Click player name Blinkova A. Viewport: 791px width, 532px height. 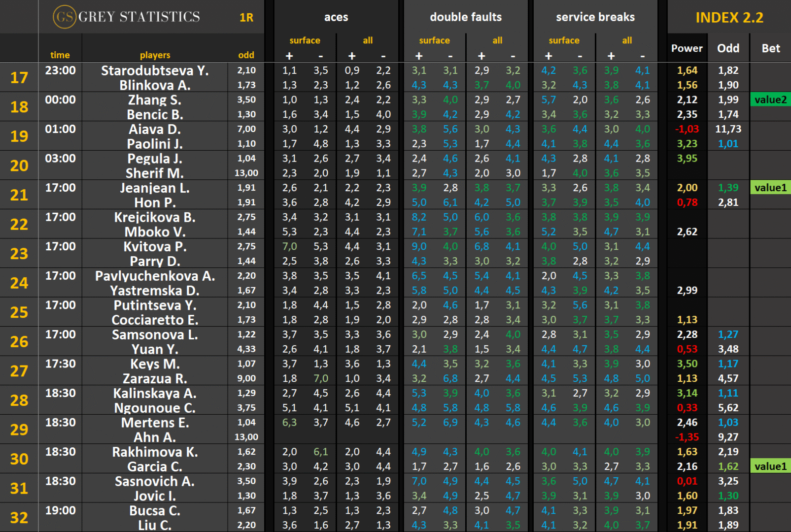point(155,85)
